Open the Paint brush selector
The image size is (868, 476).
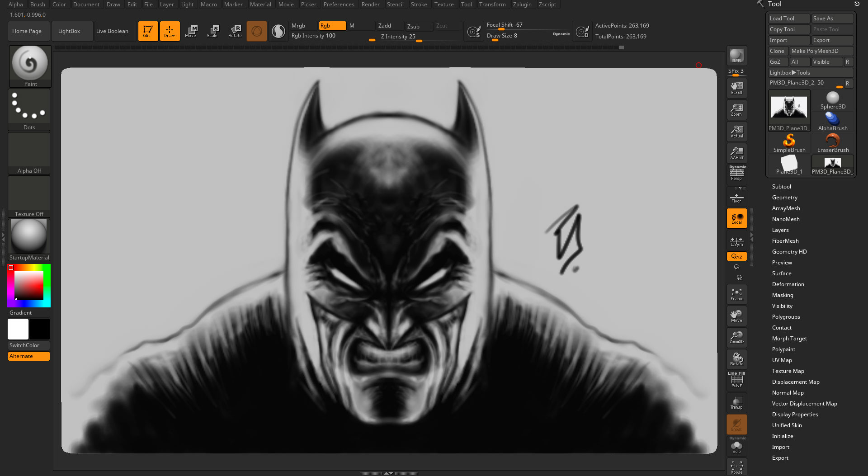tap(30, 66)
